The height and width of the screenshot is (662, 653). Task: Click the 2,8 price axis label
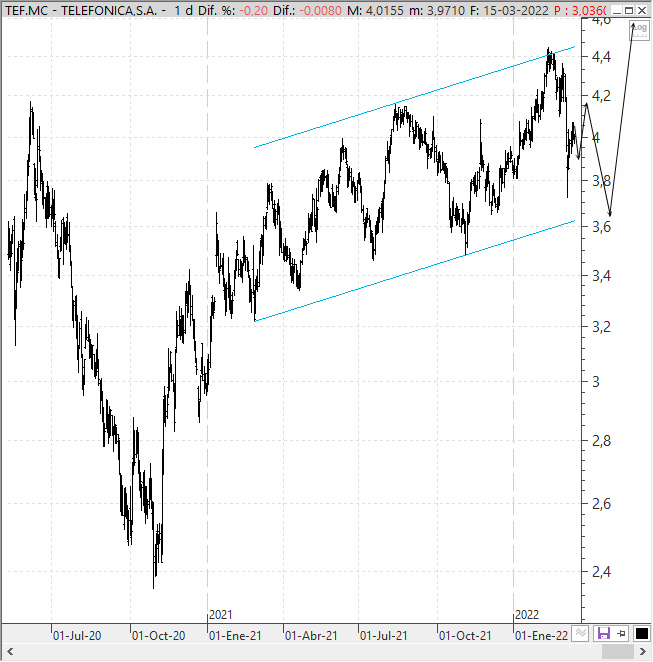(602, 440)
